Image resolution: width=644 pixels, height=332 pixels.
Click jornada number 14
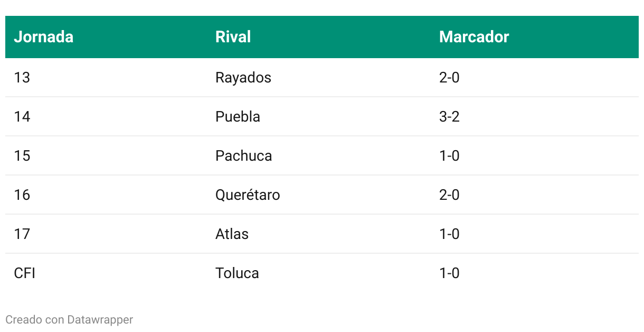(22, 117)
